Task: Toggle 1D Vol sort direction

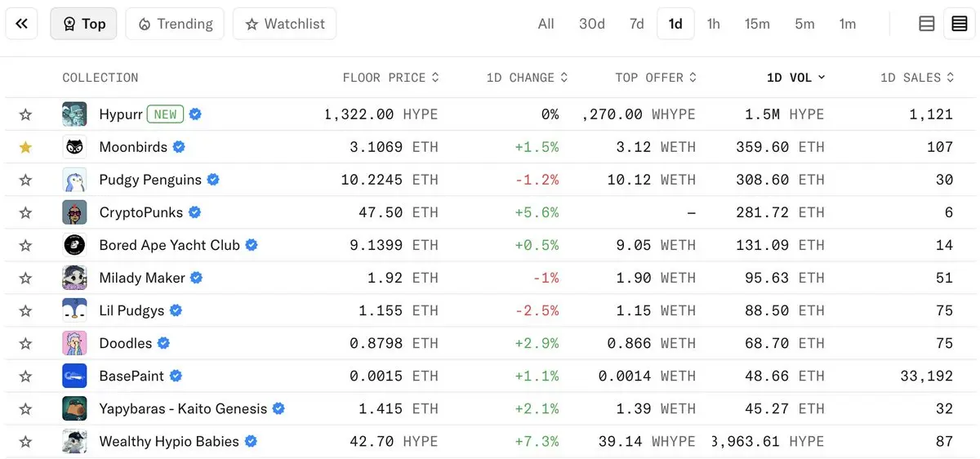Action: point(795,78)
